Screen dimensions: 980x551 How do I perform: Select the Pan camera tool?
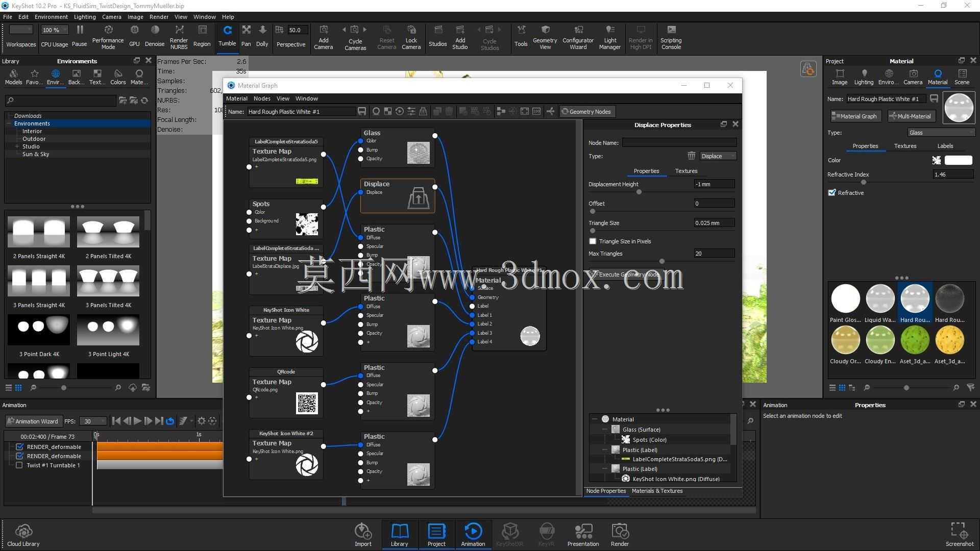(246, 37)
